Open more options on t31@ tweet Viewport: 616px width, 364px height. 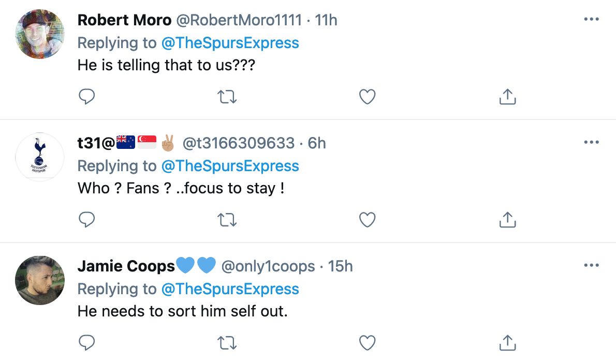click(x=591, y=143)
